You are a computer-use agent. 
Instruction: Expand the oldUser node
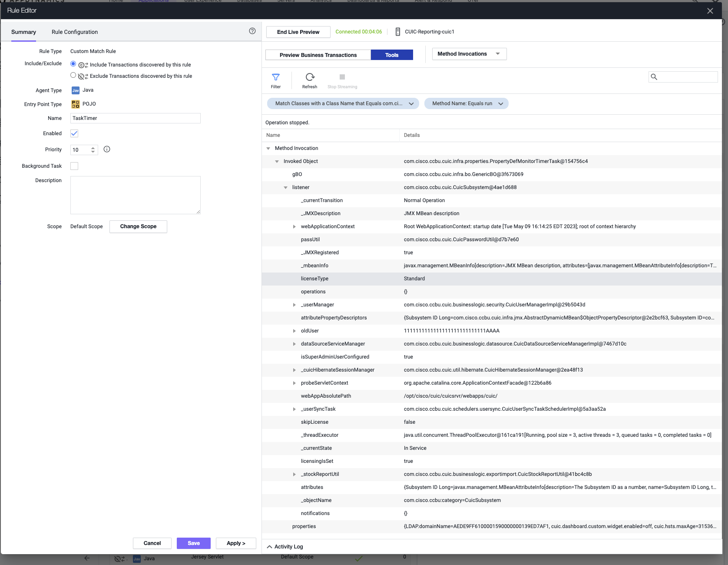click(x=294, y=331)
